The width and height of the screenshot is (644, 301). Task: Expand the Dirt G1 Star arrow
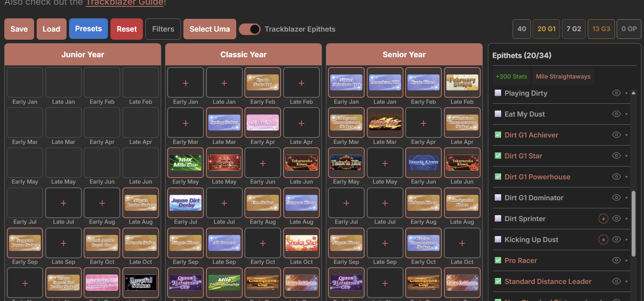(627, 156)
